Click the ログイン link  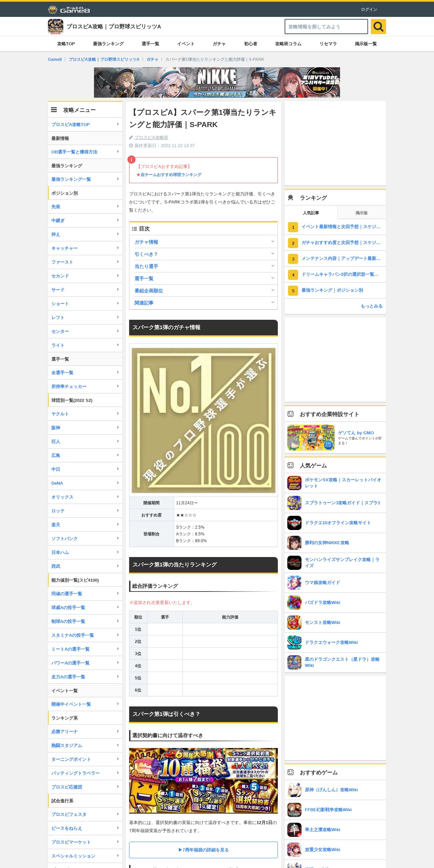click(x=369, y=9)
